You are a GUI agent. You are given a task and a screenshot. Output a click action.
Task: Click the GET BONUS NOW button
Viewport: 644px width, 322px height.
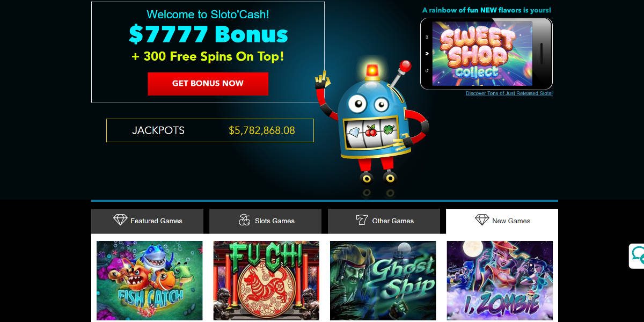[x=208, y=84]
